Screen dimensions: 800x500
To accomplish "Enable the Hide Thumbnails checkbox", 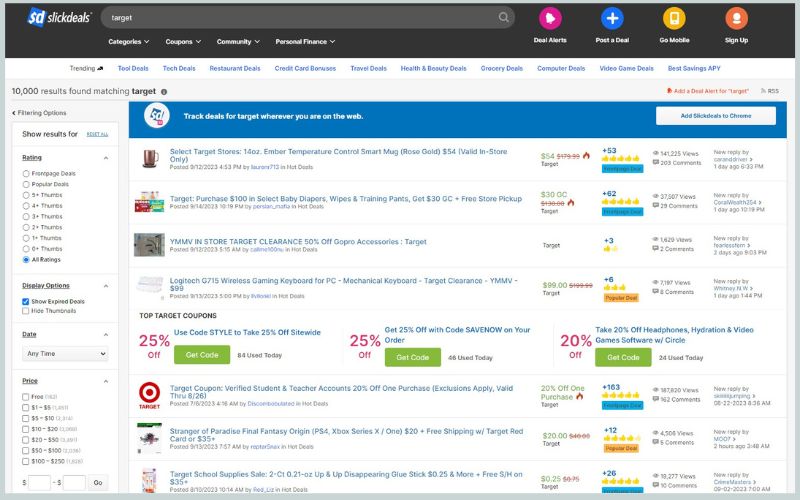I will click(x=26, y=311).
